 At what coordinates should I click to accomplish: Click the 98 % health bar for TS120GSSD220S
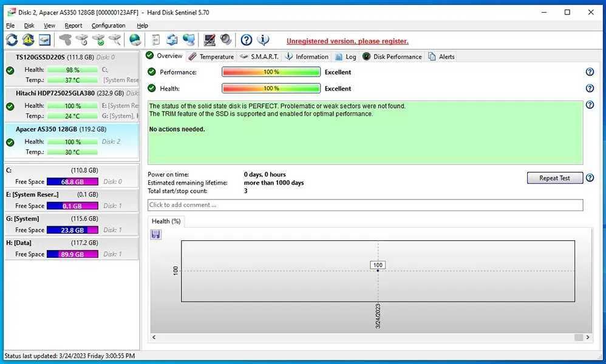click(72, 70)
